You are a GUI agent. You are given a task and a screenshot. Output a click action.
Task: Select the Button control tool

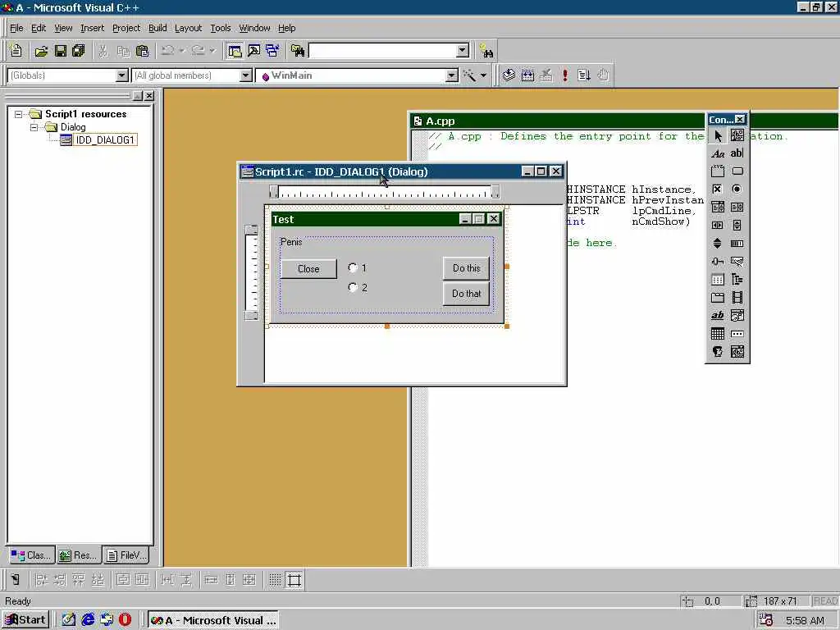point(737,171)
